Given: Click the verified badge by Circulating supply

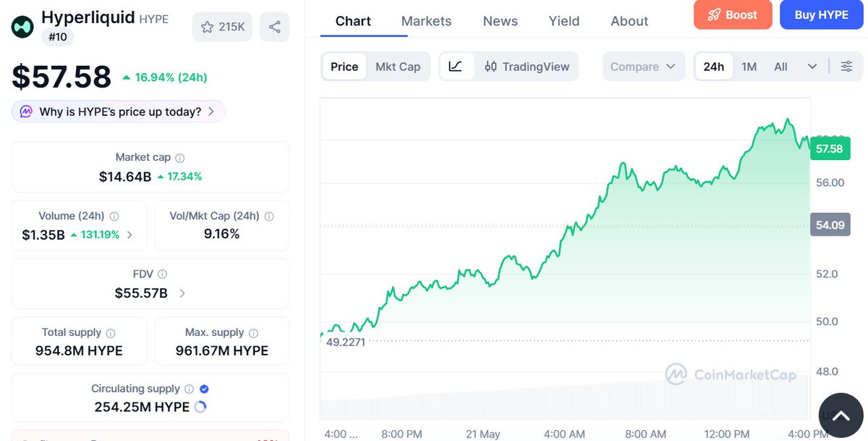Looking at the screenshot, I should click(204, 389).
